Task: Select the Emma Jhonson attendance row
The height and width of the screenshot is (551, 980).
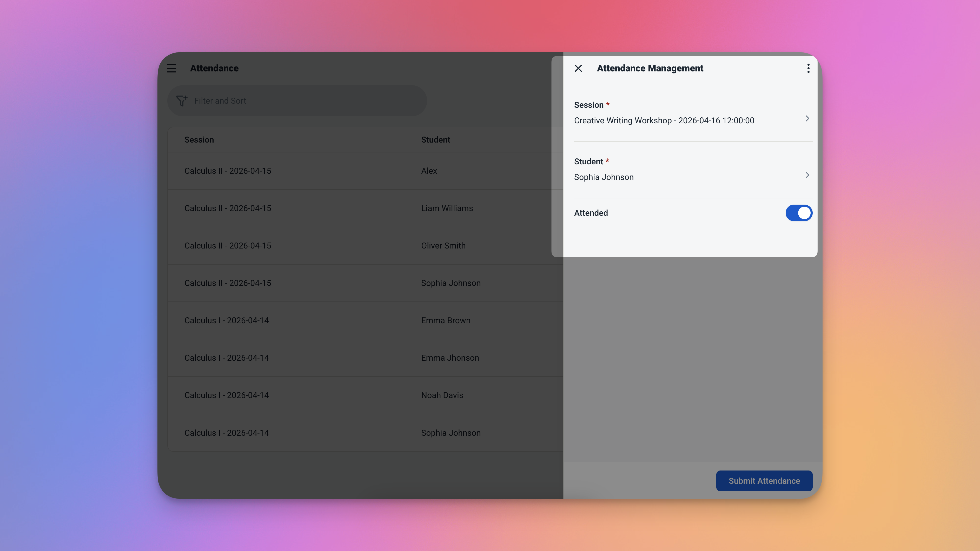Action: [450, 358]
